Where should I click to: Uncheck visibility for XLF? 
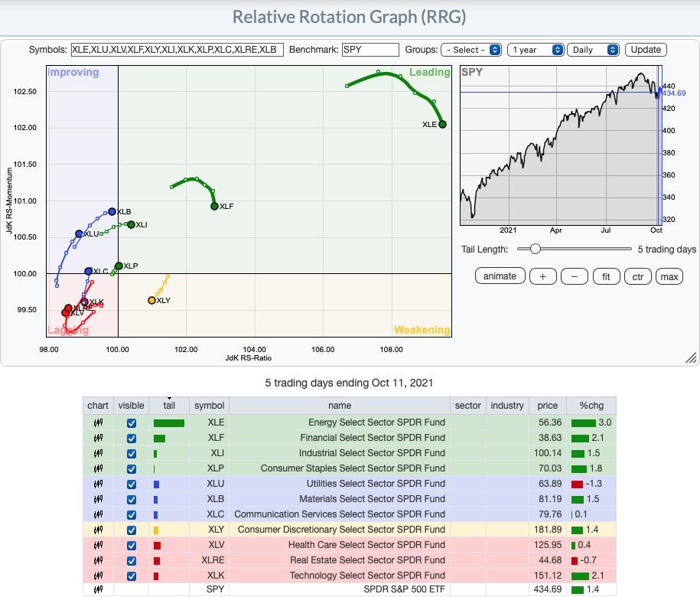pos(132,438)
